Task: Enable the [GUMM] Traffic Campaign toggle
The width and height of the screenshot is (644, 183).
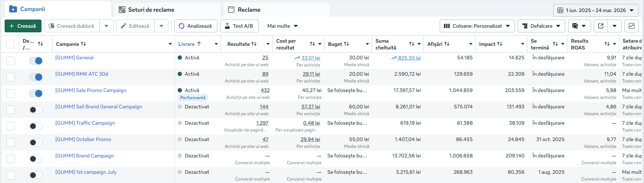Action: pyautogui.click(x=36, y=126)
